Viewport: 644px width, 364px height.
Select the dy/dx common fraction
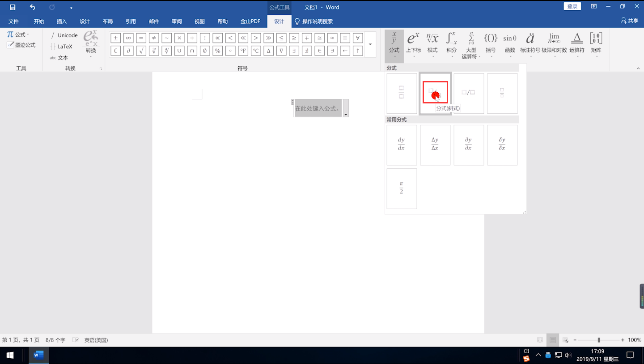[x=402, y=145]
